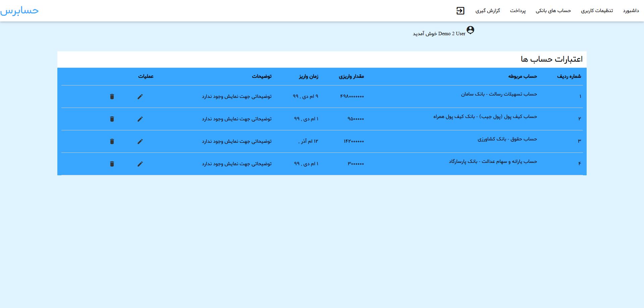Click the مقدار واریزی column header
This screenshot has height=308, width=644.
(351, 76)
